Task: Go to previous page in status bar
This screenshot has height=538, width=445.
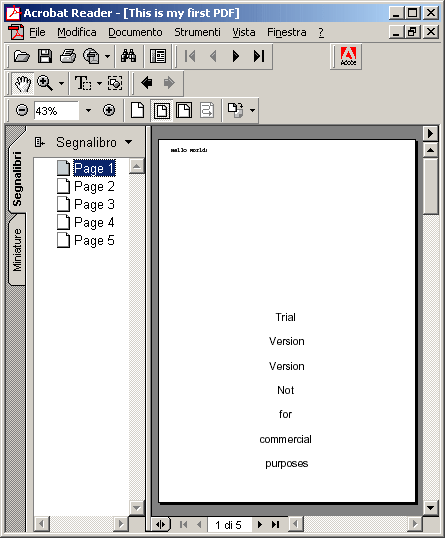Action: [x=199, y=524]
